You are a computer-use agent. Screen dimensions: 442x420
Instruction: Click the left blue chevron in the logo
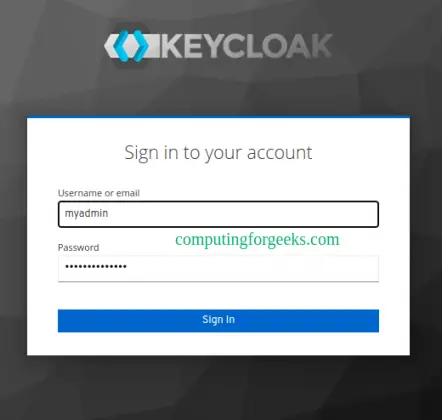121,46
